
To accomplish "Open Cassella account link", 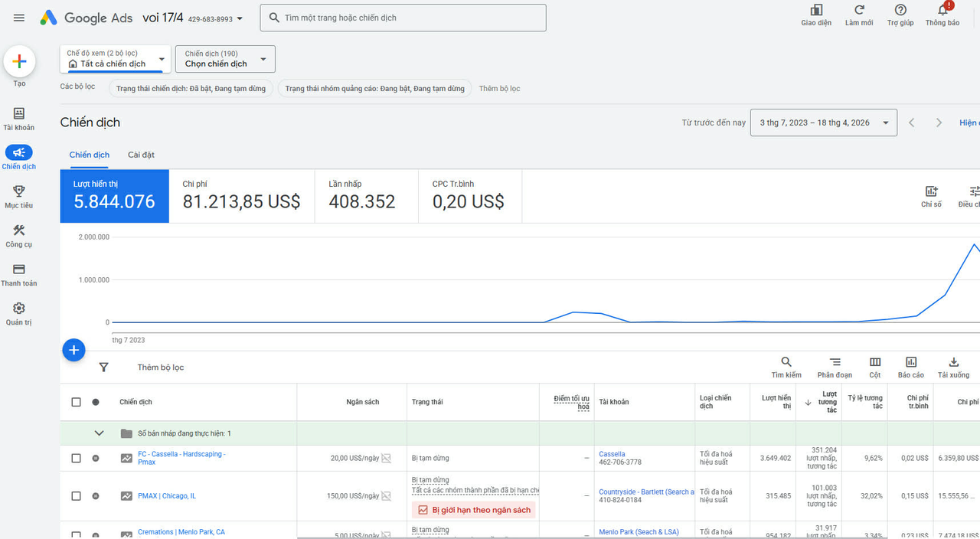I will coord(612,454).
